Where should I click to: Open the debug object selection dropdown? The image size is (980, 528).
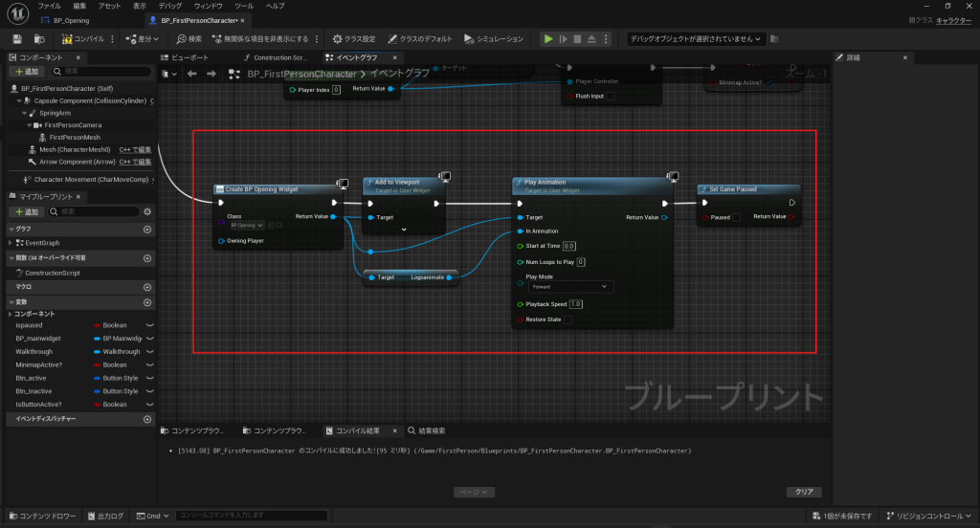[x=696, y=39]
